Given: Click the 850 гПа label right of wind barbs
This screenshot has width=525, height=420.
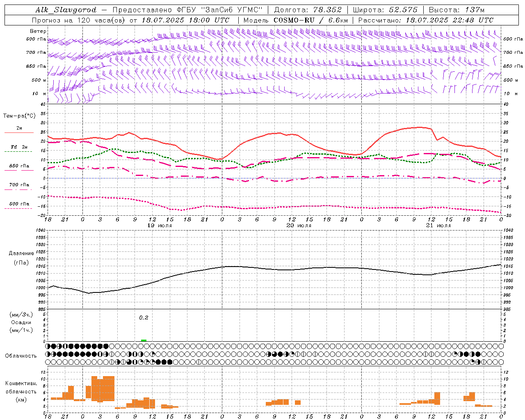Looking at the screenshot, I should pos(513,66).
